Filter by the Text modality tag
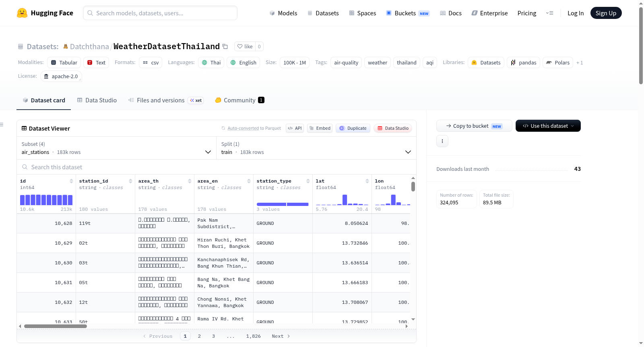This screenshot has width=644, height=347. click(96, 62)
